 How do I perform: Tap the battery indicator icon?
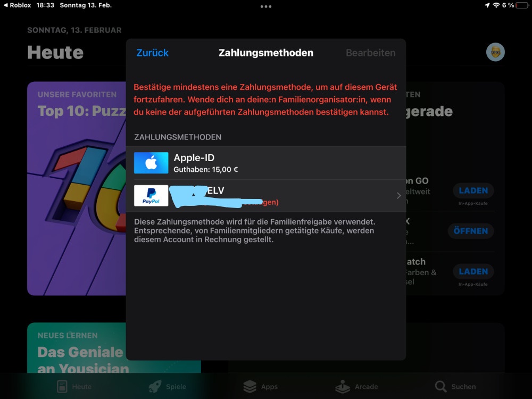[522, 5]
